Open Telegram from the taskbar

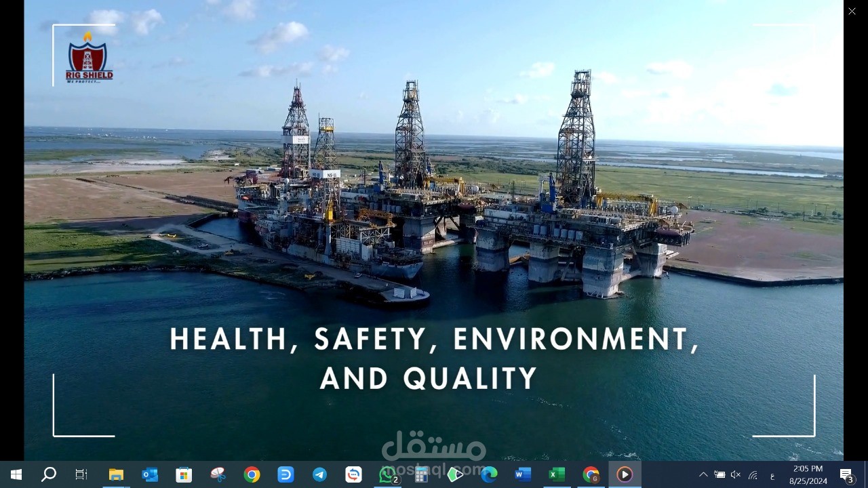click(x=319, y=474)
